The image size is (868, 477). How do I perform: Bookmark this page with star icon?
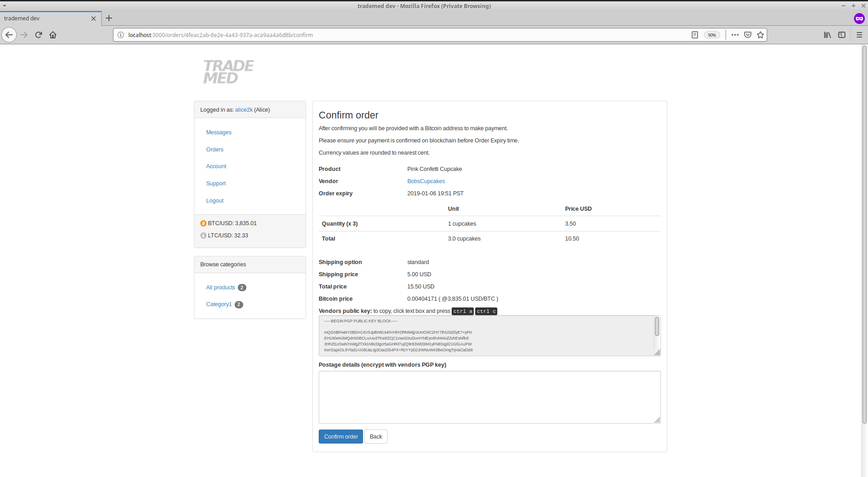[760, 35]
